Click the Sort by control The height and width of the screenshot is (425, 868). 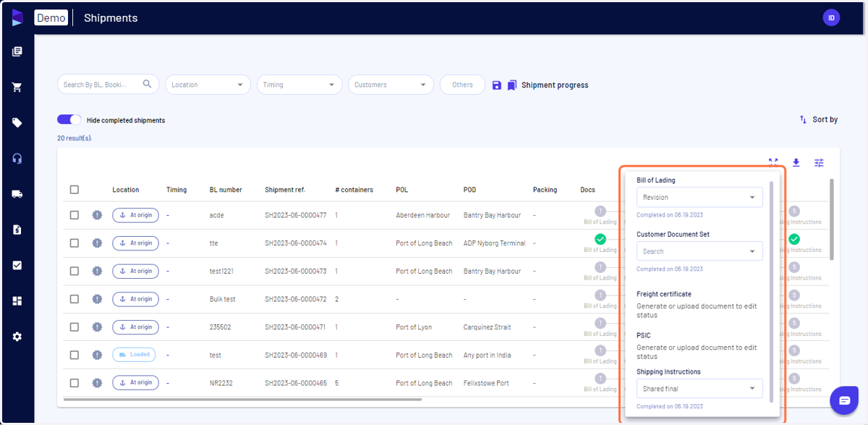[818, 119]
